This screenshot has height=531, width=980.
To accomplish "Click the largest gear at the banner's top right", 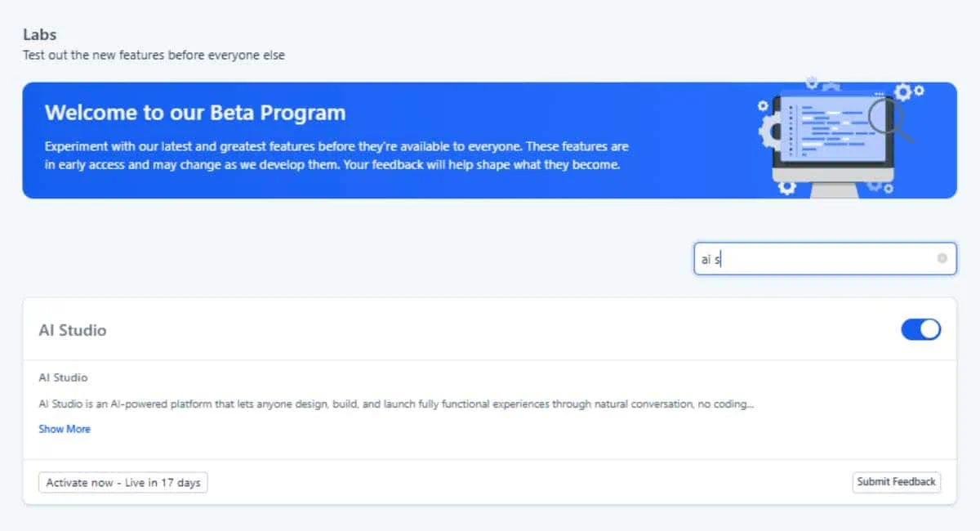I will (903, 91).
